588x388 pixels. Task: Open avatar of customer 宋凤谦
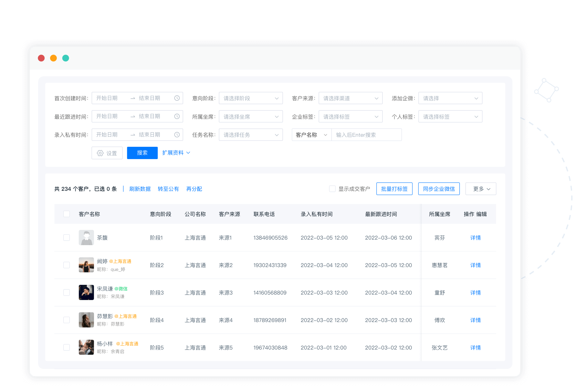coord(86,293)
